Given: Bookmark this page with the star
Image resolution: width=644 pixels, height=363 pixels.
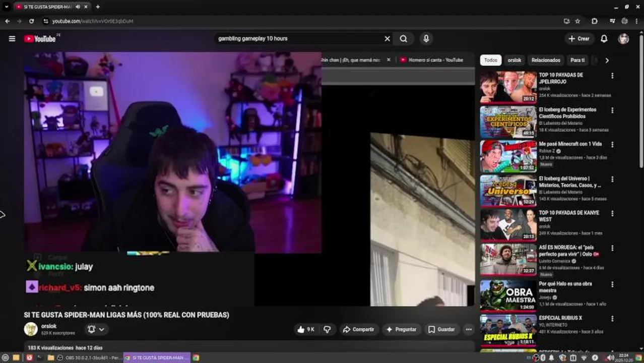Looking at the screenshot, I should (578, 21).
